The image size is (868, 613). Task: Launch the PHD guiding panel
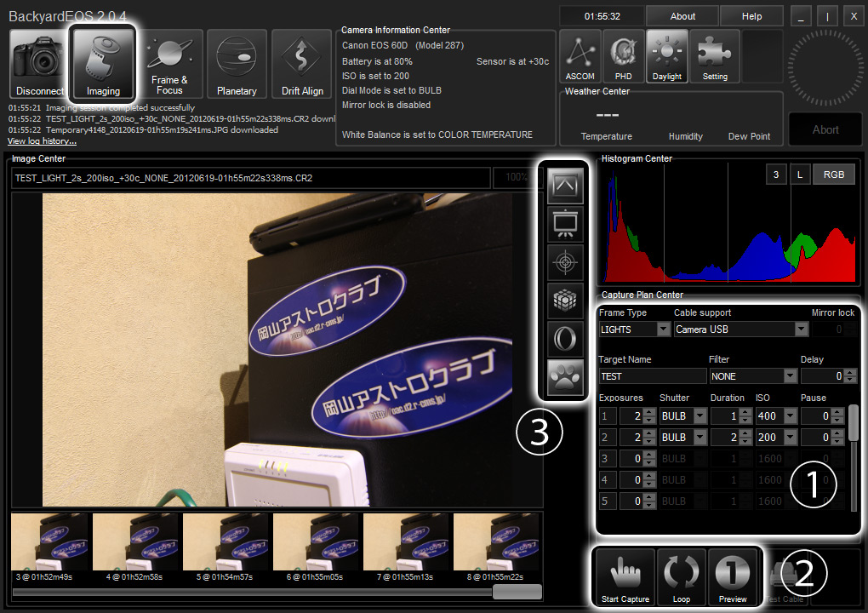(623, 56)
